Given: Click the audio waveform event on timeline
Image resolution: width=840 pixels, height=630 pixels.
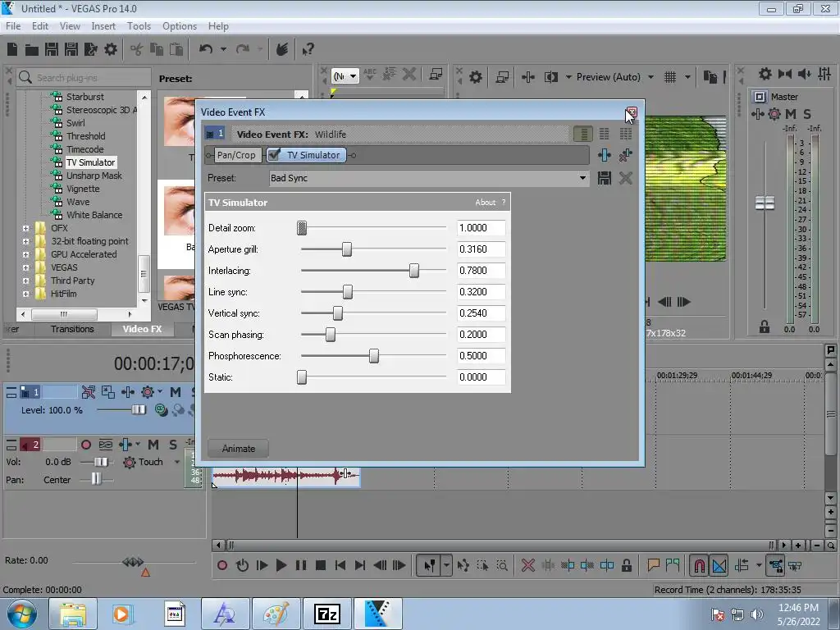Looking at the screenshot, I should 286,476.
